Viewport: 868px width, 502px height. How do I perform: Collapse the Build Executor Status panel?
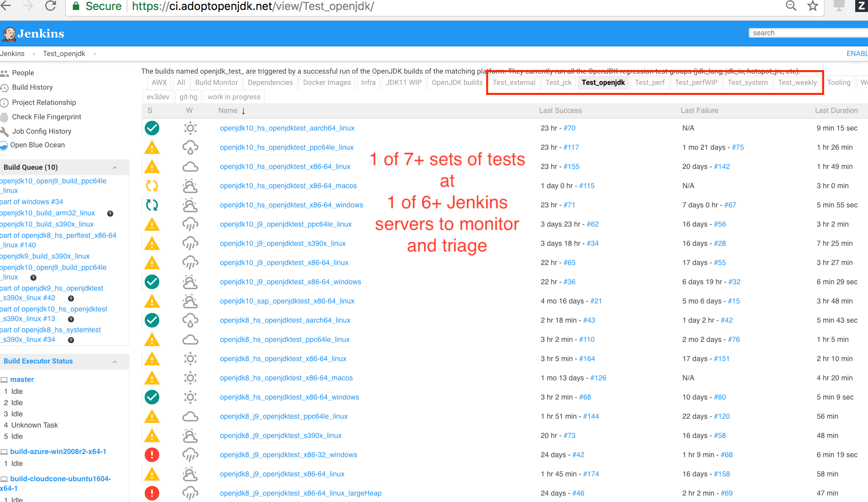115,361
